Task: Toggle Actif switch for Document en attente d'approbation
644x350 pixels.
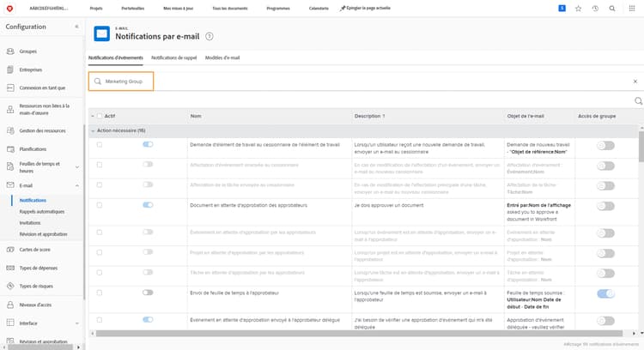Action: coord(148,205)
